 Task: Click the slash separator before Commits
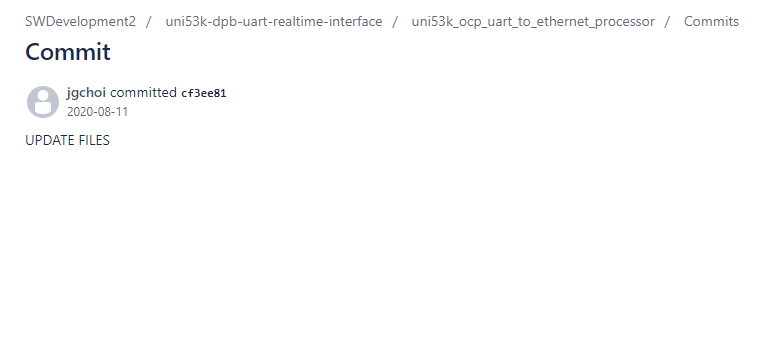coord(667,22)
